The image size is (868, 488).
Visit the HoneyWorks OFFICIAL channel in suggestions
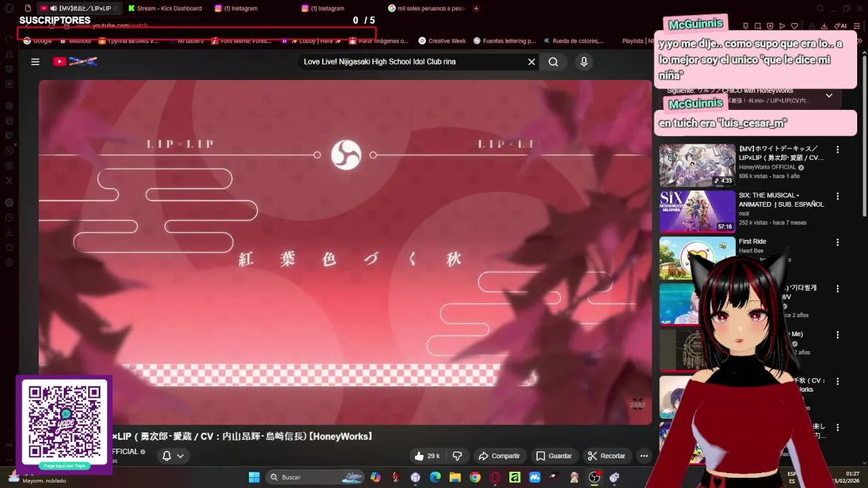(767, 167)
